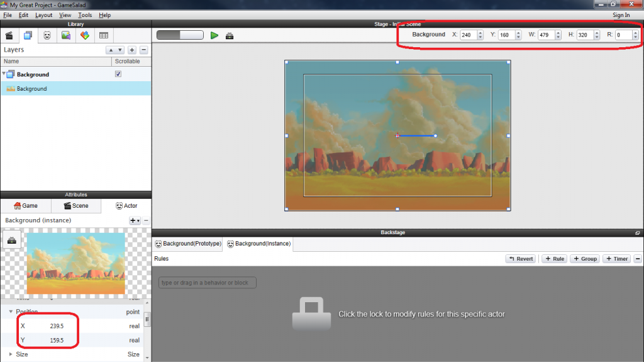The width and height of the screenshot is (644, 362).
Task: Remove attribute with the minus button
Action: pos(146,220)
